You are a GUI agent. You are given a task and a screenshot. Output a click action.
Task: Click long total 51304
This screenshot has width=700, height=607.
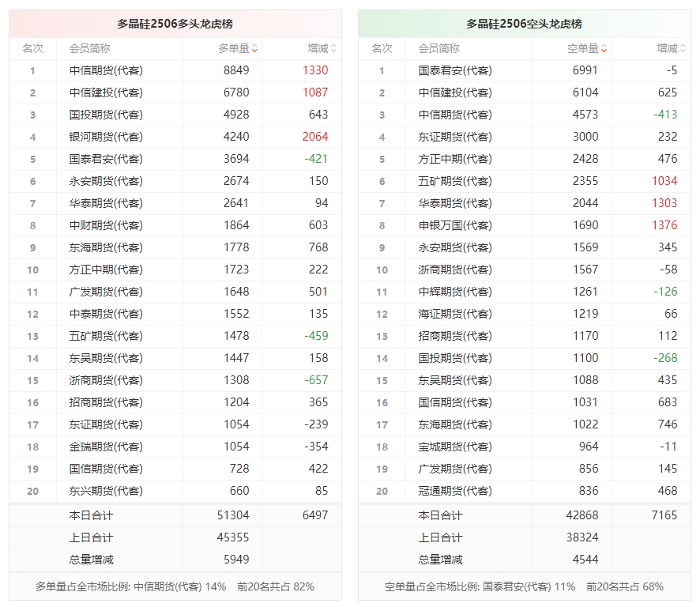[233, 515]
